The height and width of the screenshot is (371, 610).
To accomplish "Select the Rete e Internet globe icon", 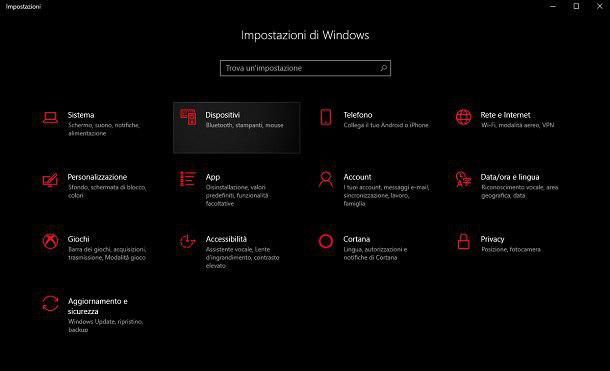I will [x=463, y=117].
